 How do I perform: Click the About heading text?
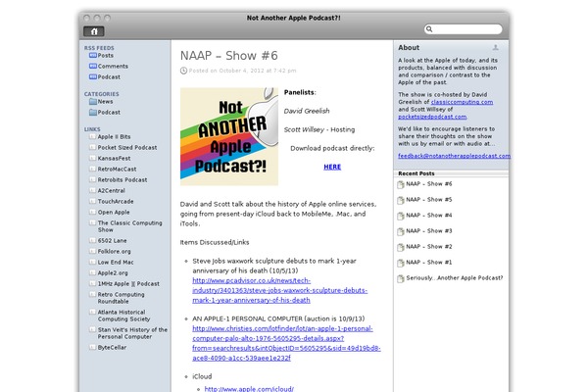[409, 48]
